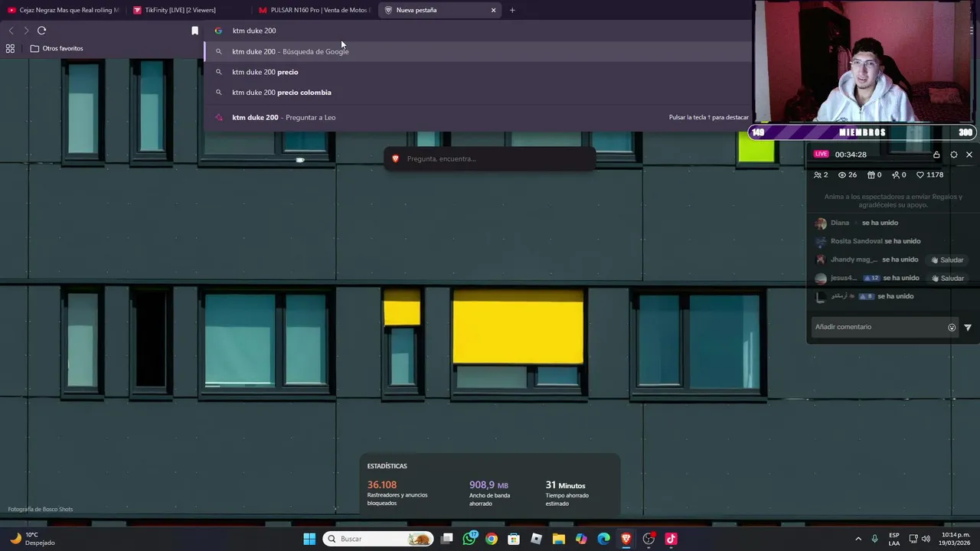This screenshot has height=551, width=980.
Task: Click the Brave browser taskbar icon
Action: [626, 539]
